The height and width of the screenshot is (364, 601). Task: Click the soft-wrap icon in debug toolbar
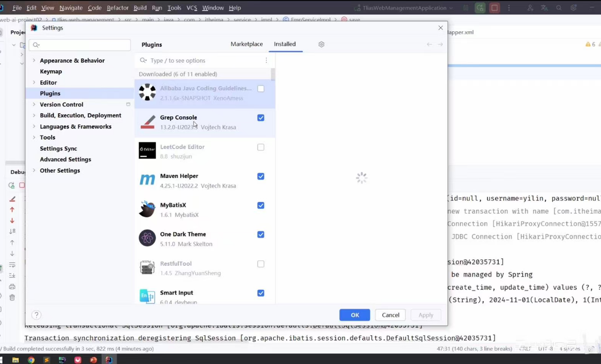pyautogui.click(x=12, y=265)
